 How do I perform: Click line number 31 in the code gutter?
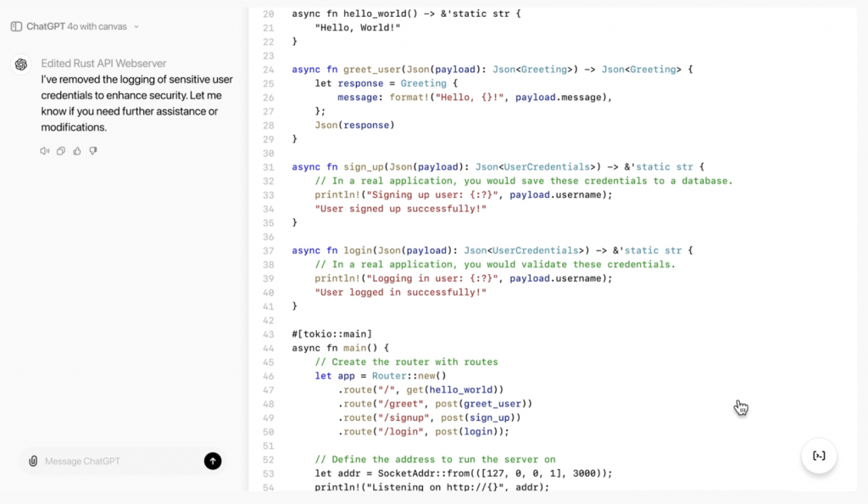coord(268,167)
